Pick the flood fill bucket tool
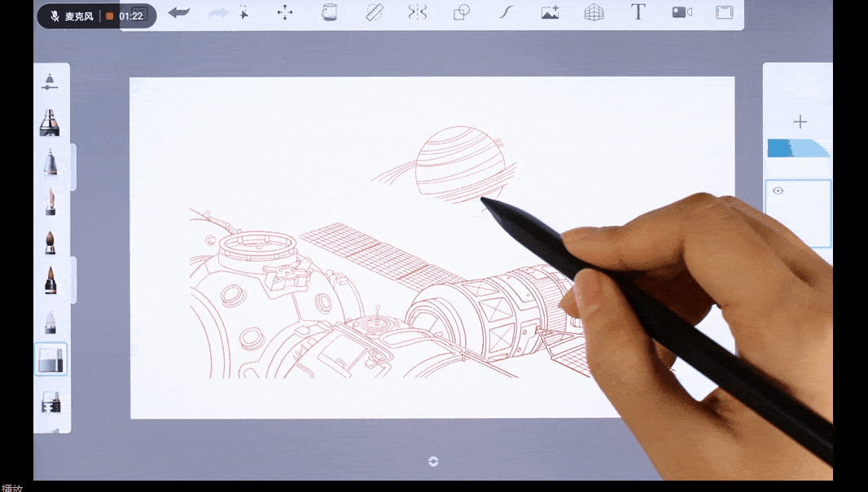 (329, 12)
